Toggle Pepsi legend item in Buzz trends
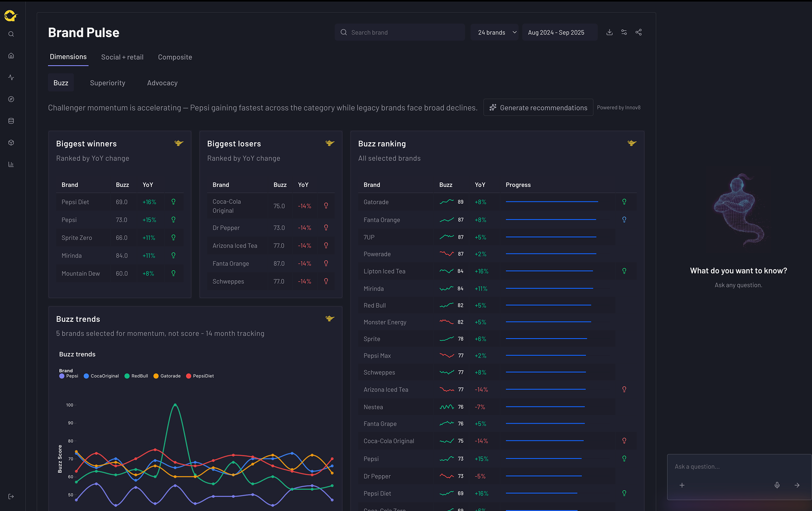 click(69, 376)
